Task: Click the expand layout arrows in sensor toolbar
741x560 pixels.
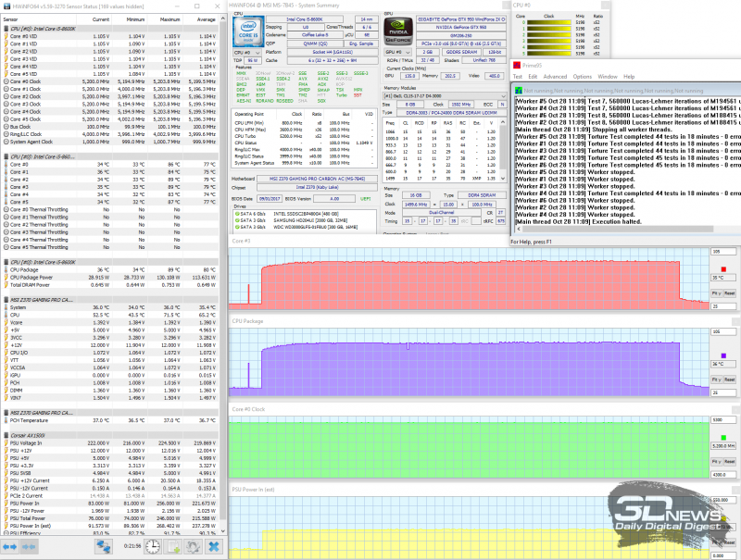Action: point(9,547)
